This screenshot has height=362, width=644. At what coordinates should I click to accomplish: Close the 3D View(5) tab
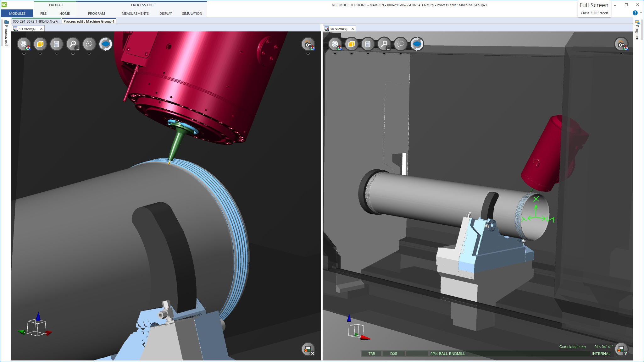point(353,29)
